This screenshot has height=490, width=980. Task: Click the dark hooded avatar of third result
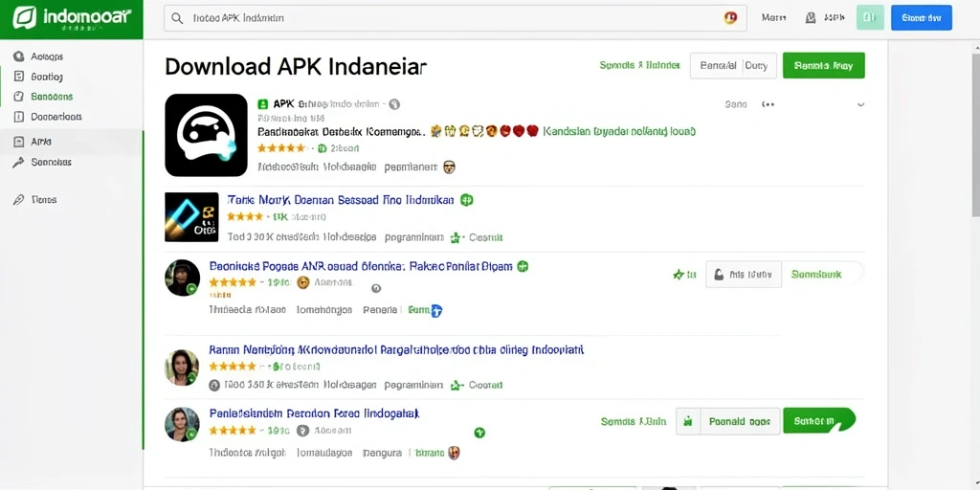(183, 278)
